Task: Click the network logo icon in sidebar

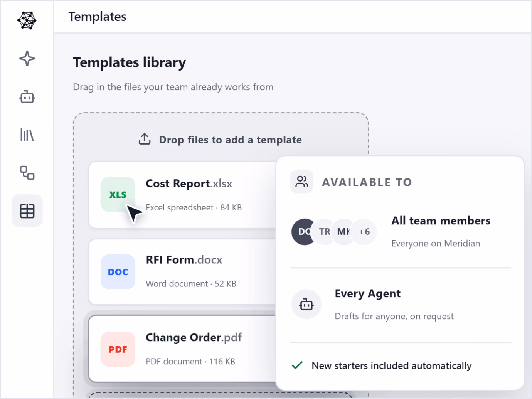Action: point(27,20)
